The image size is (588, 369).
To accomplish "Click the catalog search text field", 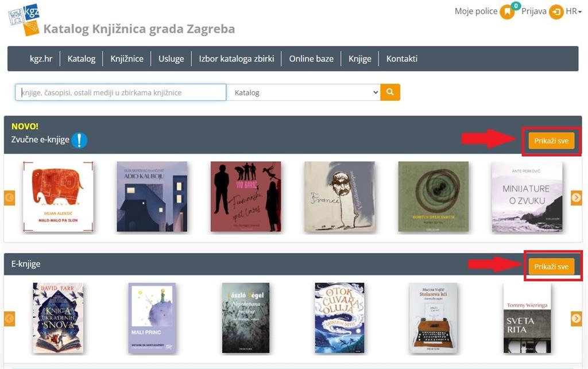I will coord(121,92).
